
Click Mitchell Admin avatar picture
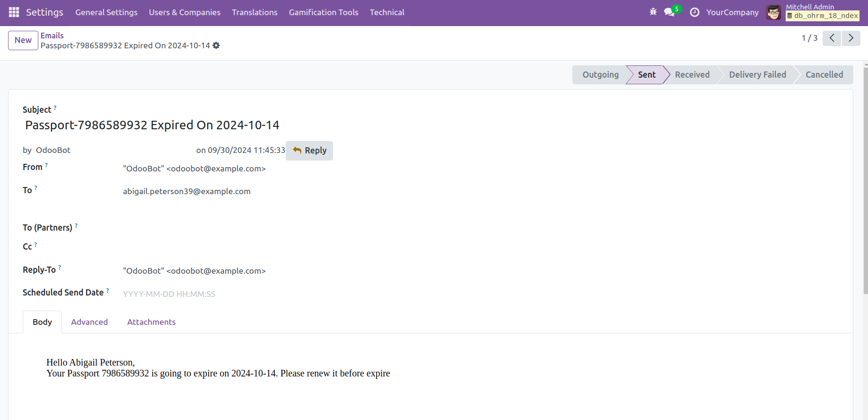[773, 12]
